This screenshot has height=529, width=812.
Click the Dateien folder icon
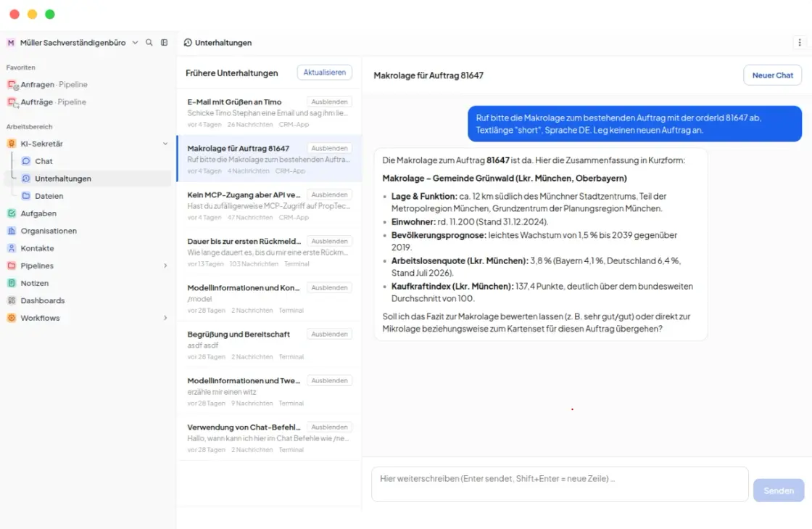pyautogui.click(x=26, y=196)
